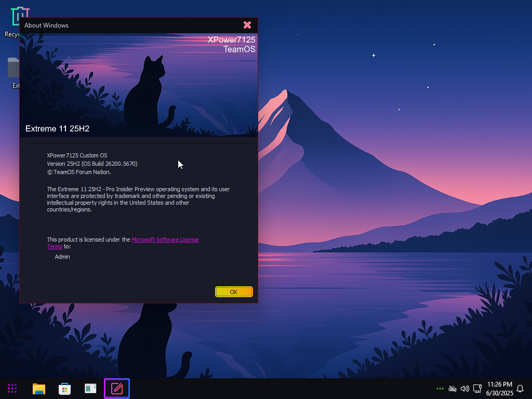Open the clock showing 11:26 PM
The width and height of the screenshot is (532, 399).
click(499, 389)
